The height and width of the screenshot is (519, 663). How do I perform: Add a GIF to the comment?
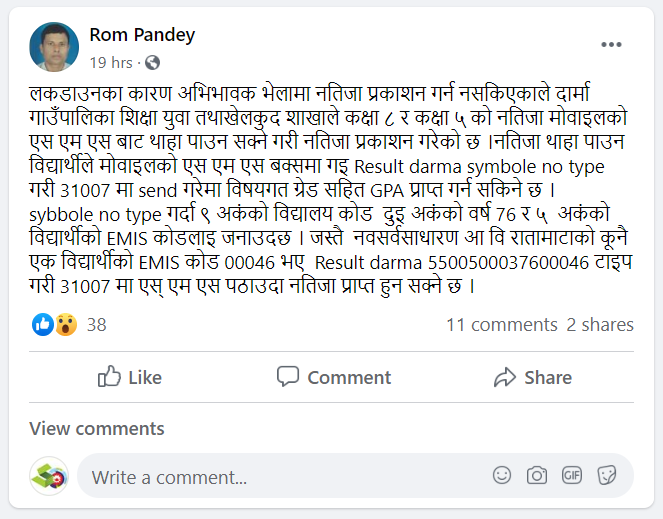(x=571, y=476)
